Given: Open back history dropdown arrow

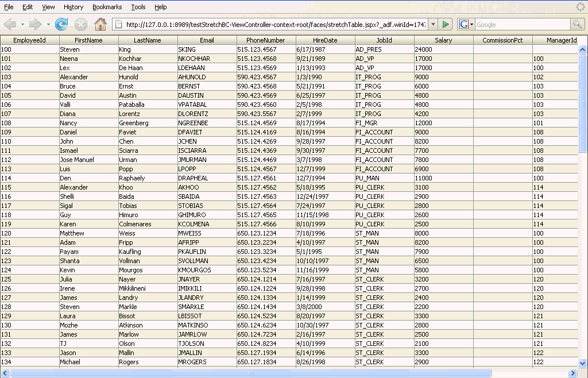Looking at the screenshot, I should point(22,25).
